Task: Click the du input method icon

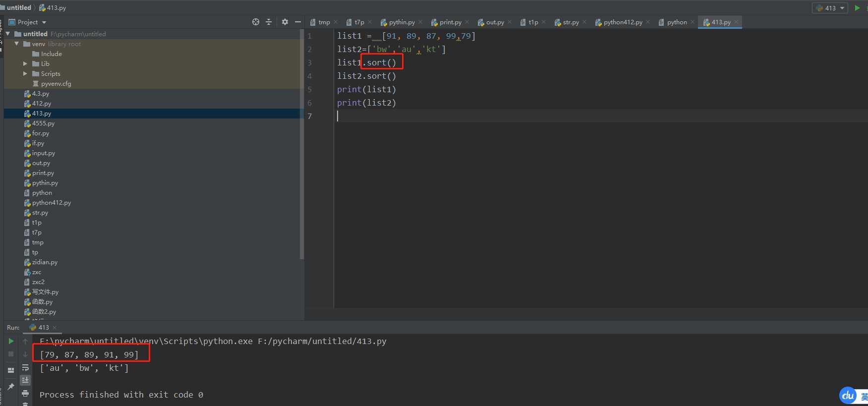Action: pyautogui.click(x=848, y=395)
